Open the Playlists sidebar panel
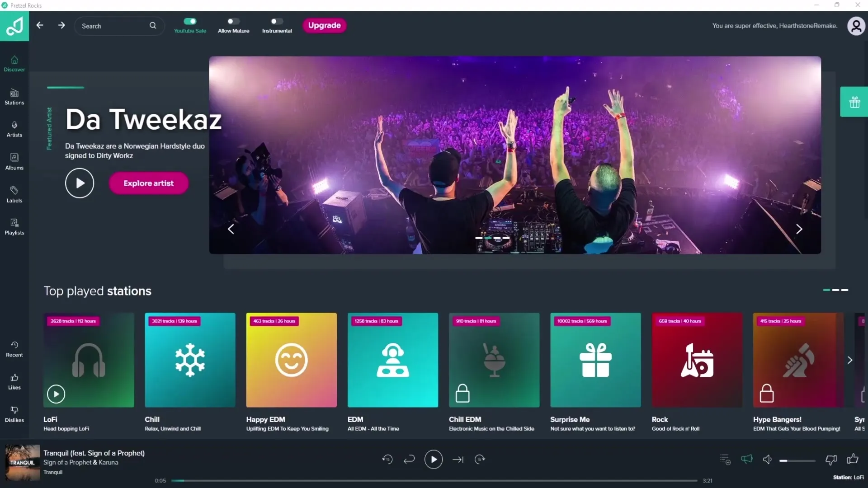Screen dimensions: 868x488 pyautogui.click(x=14, y=226)
